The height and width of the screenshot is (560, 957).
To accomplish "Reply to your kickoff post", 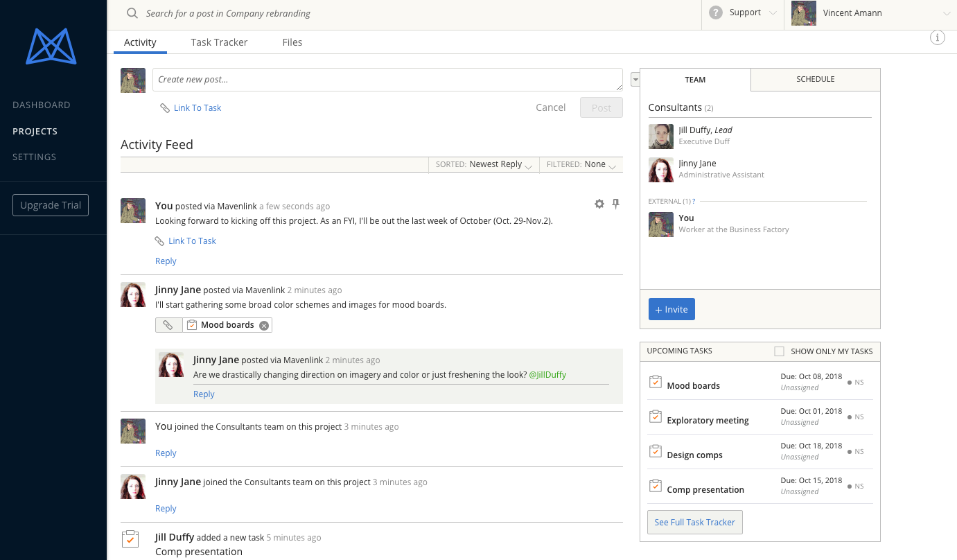I will tap(166, 261).
